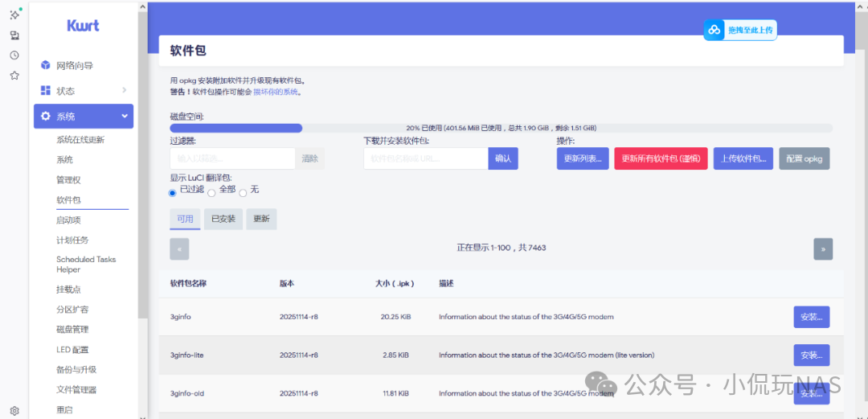This screenshot has width=868, height=419.
Task: Click the 配置 opkg button
Action: pyautogui.click(x=805, y=158)
